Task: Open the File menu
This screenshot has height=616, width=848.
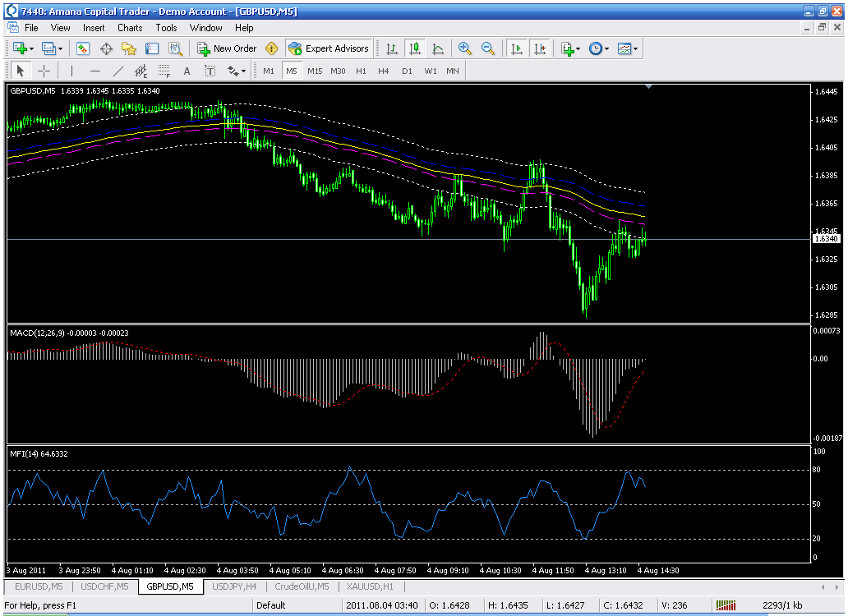Action: (x=31, y=28)
